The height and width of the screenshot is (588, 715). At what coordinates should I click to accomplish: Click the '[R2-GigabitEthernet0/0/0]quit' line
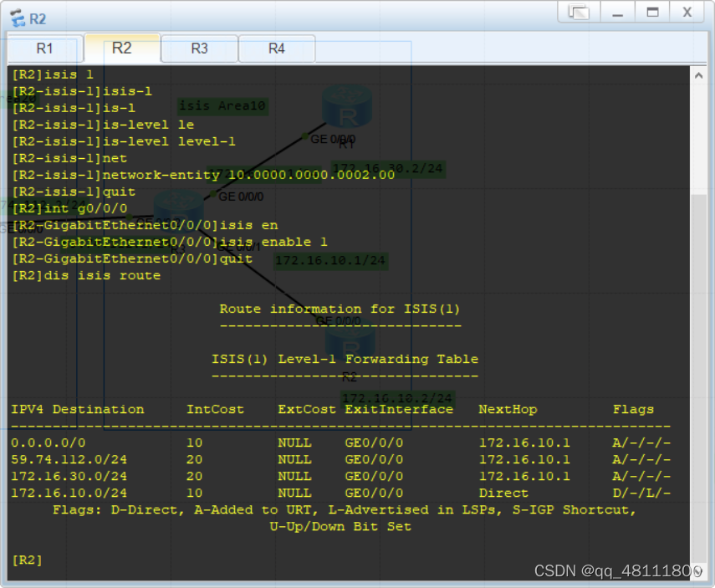[132, 258]
